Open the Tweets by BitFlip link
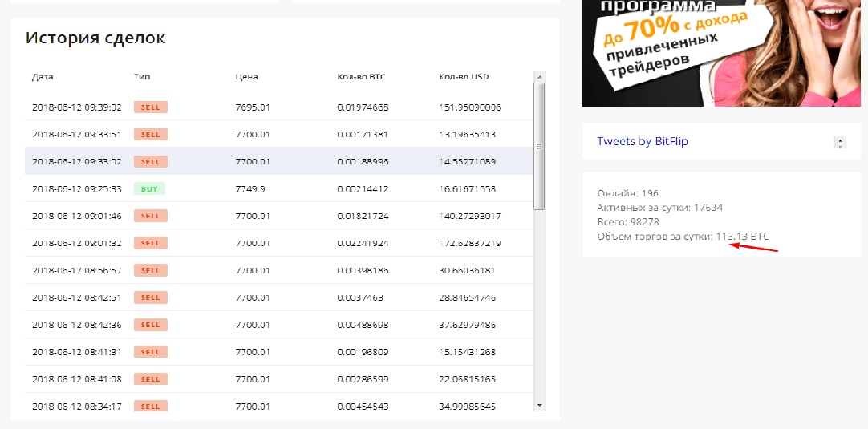 point(643,141)
